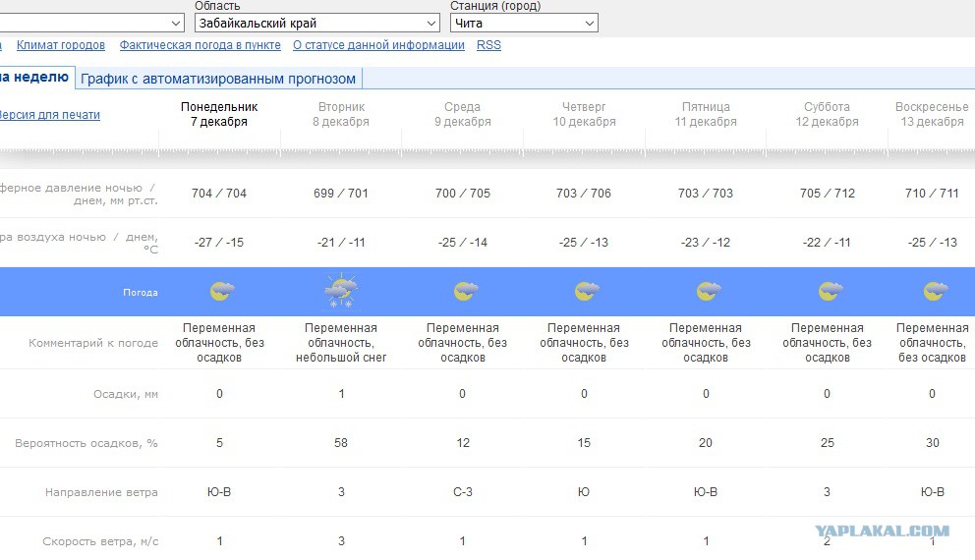Click the Осадки, мм row label
975x560 pixels.
pyautogui.click(x=126, y=393)
